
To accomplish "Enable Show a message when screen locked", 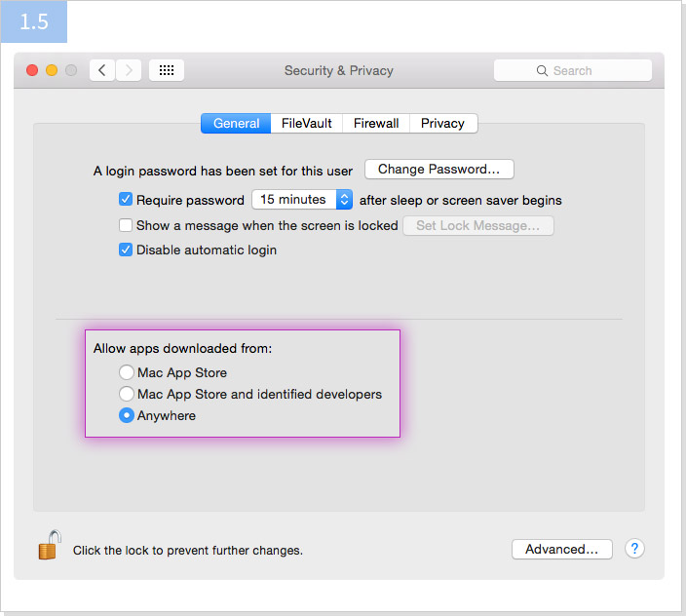I will [126, 225].
